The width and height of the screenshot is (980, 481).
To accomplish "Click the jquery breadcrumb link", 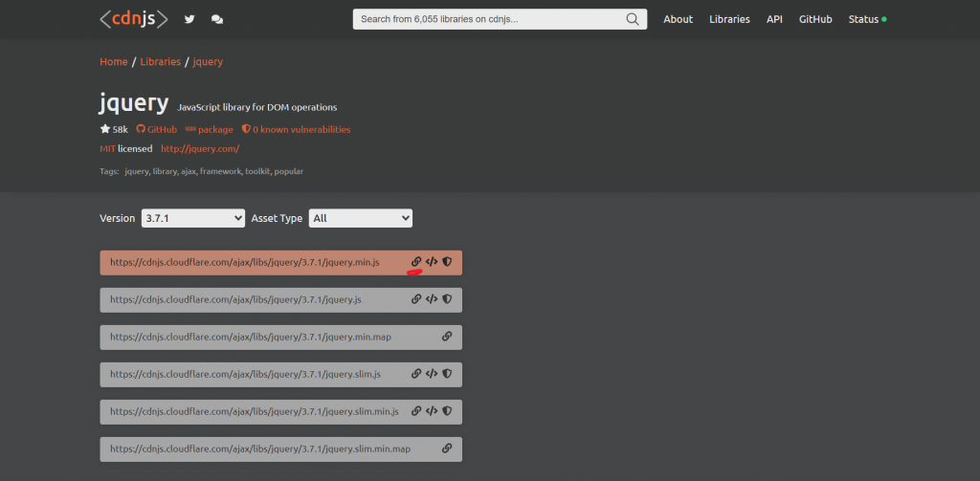I will click(208, 62).
